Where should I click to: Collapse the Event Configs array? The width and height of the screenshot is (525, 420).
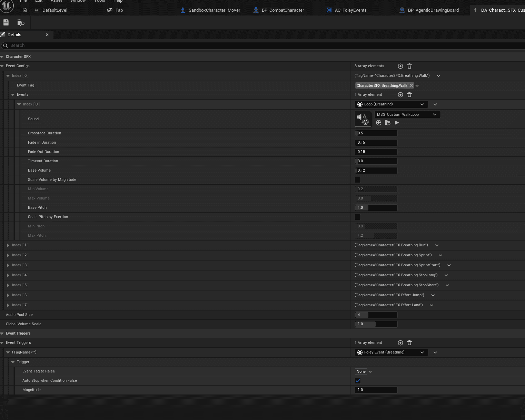pos(2,66)
